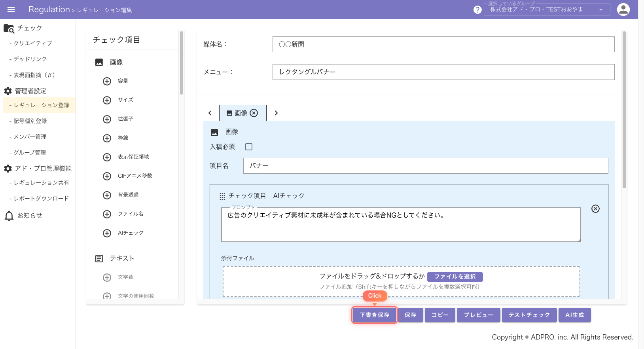Remove the AIチェック prompt block
Viewport: 644px width, 349px height.
click(x=595, y=209)
